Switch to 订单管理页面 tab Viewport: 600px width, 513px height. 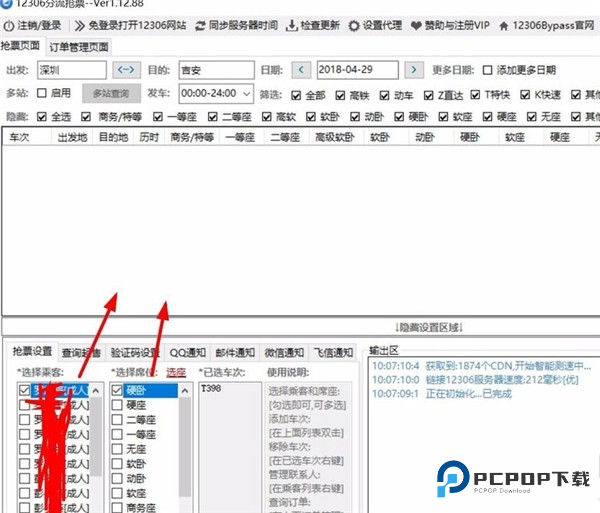pyautogui.click(x=78, y=47)
